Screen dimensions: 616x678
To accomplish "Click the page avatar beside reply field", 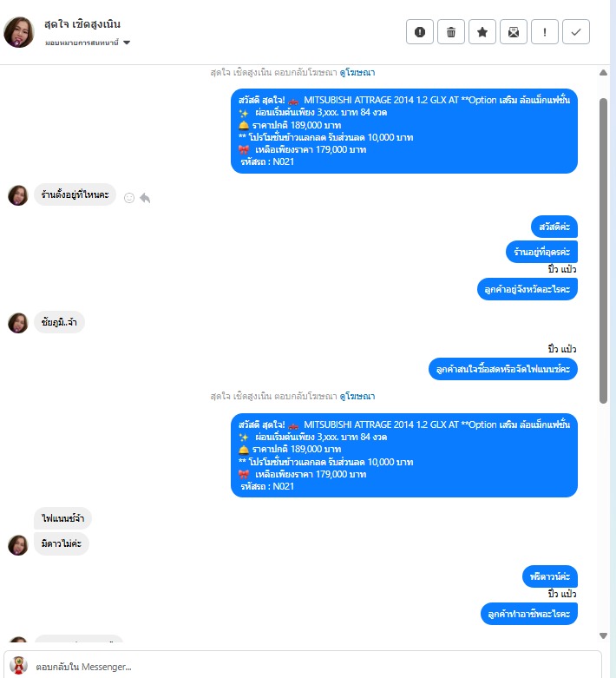I will (18, 666).
